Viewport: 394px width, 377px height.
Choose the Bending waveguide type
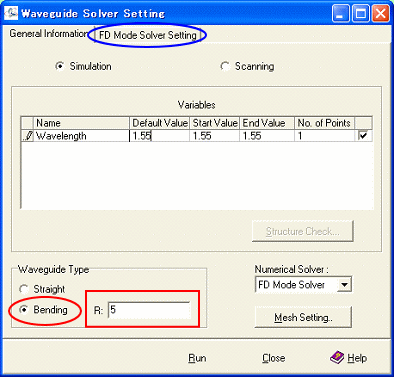pos(24,310)
